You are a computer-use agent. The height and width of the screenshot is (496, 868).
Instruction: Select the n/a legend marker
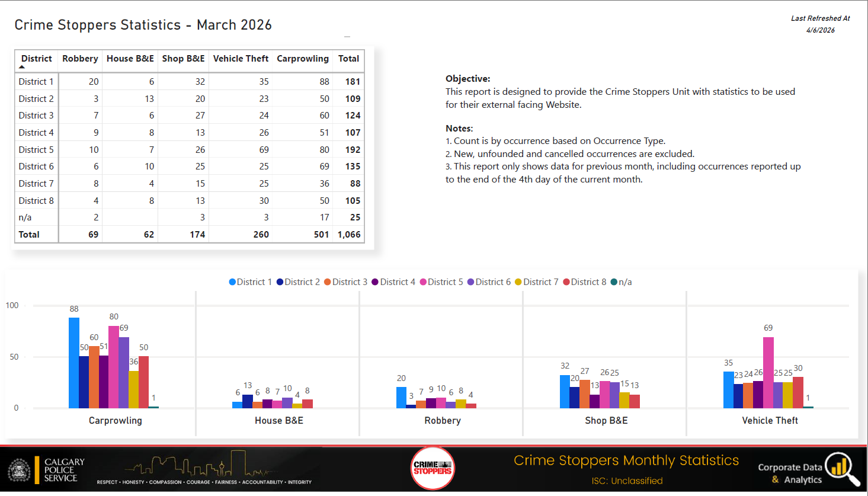pos(614,282)
